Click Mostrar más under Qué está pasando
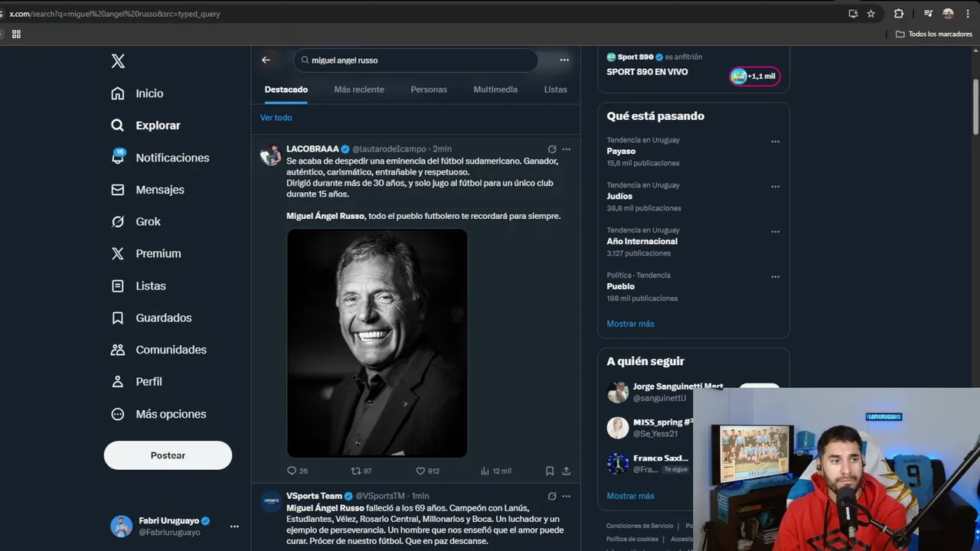980x551 pixels. coord(630,324)
